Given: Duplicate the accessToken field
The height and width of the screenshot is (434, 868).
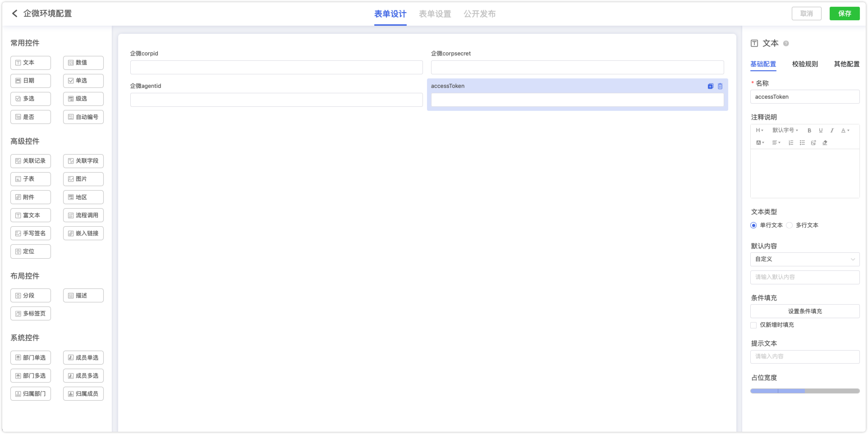Looking at the screenshot, I should (710, 86).
